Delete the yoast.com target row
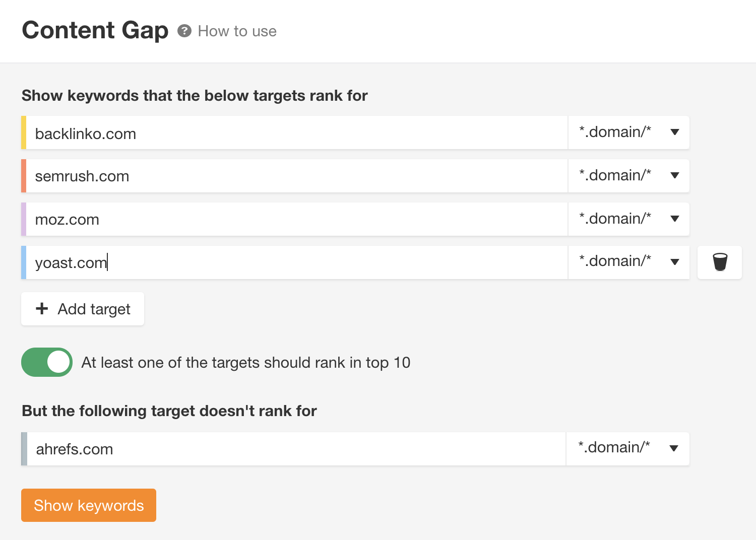The height and width of the screenshot is (540, 756). 719,262
